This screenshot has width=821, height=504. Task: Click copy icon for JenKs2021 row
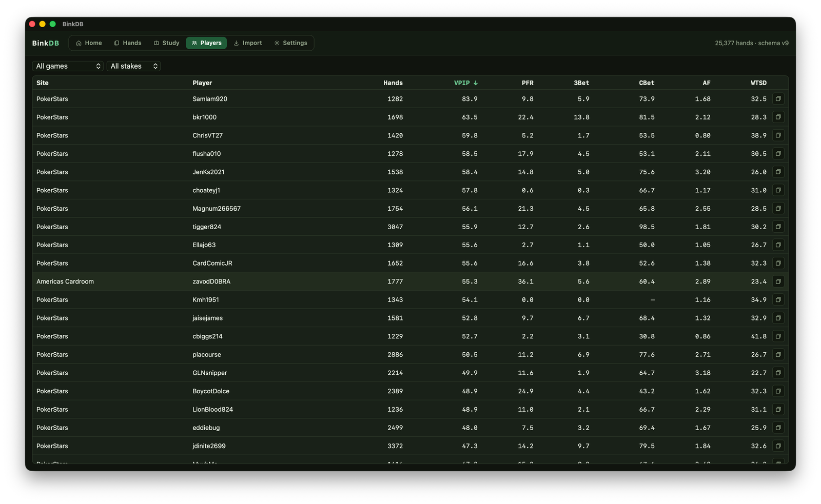click(778, 172)
